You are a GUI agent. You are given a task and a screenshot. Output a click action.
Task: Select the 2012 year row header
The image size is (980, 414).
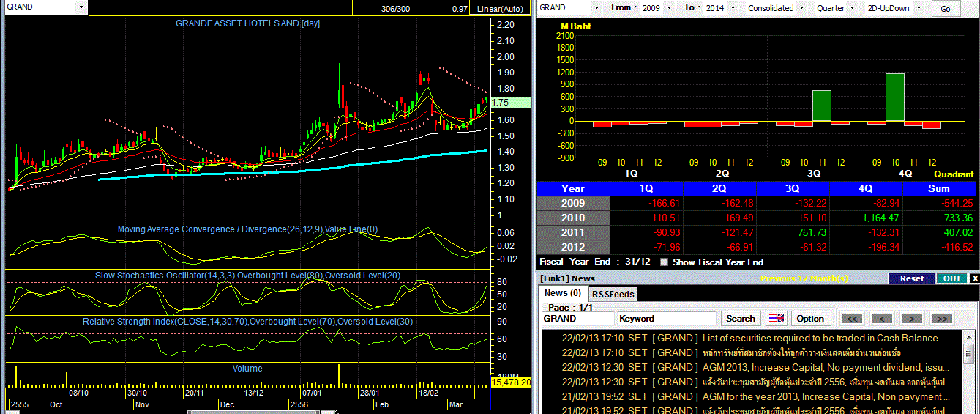[573, 247]
